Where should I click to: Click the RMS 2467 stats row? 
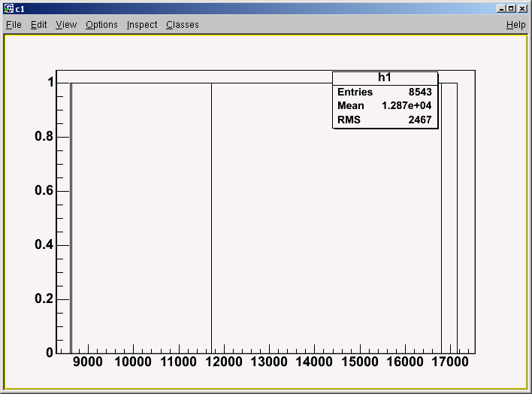point(385,120)
